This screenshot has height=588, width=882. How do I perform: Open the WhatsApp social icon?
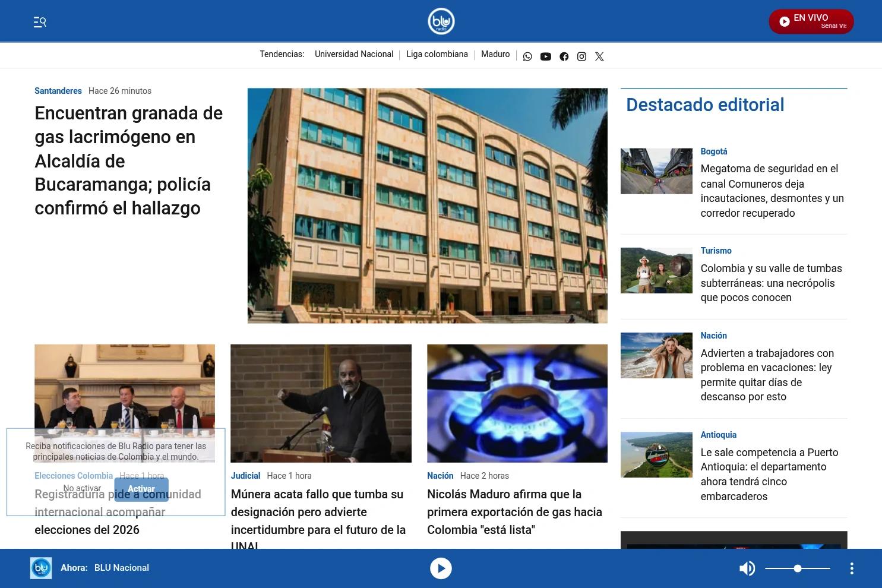tap(527, 56)
